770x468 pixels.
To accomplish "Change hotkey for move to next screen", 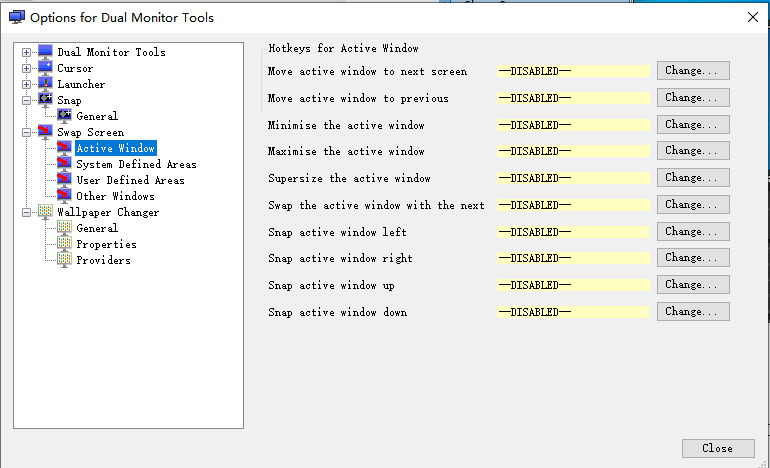I will (693, 71).
